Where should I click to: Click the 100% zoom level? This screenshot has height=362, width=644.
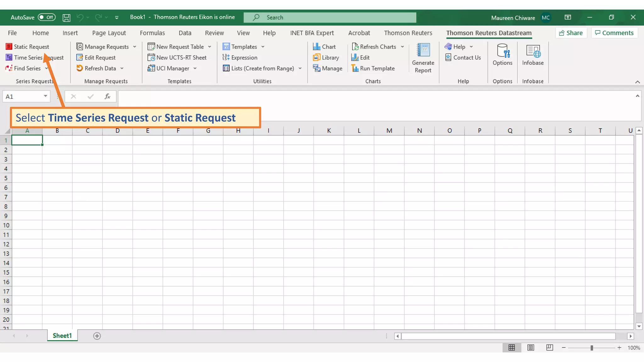pyautogui.click(x=634, y=348)
